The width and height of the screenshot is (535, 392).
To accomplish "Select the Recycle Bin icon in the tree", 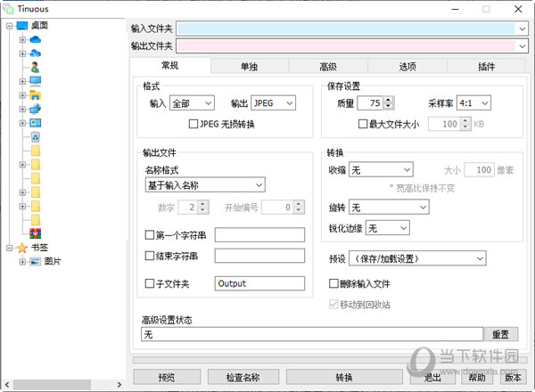I will click(36, 136).
